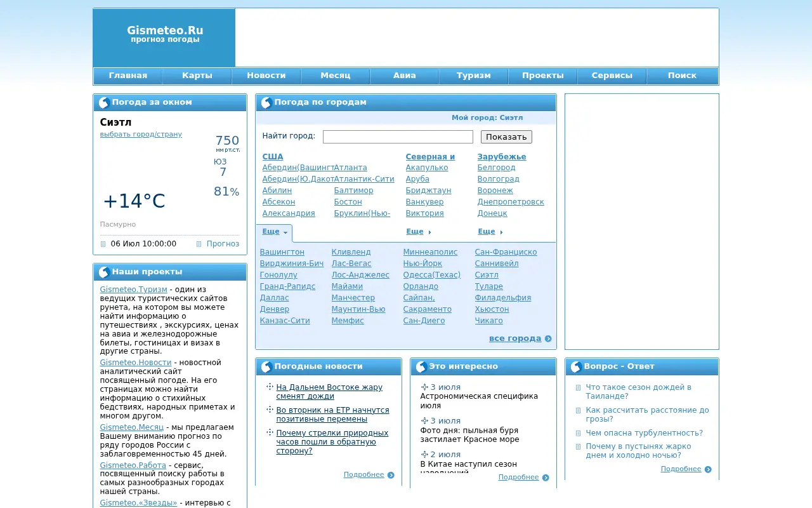
Task: Go to Карты in the navigation bar
Action: (197, 76)
